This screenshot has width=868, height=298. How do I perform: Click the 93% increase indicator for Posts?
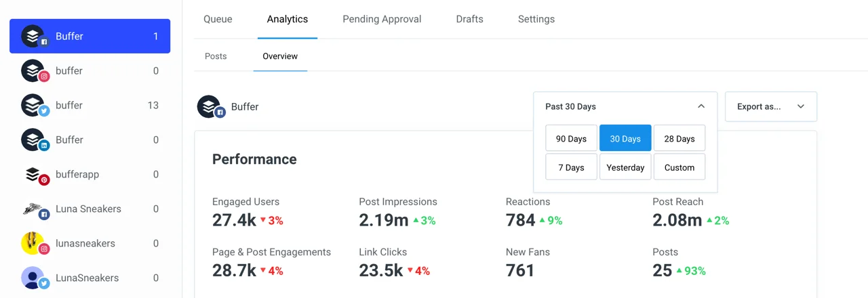pos(690,271)
